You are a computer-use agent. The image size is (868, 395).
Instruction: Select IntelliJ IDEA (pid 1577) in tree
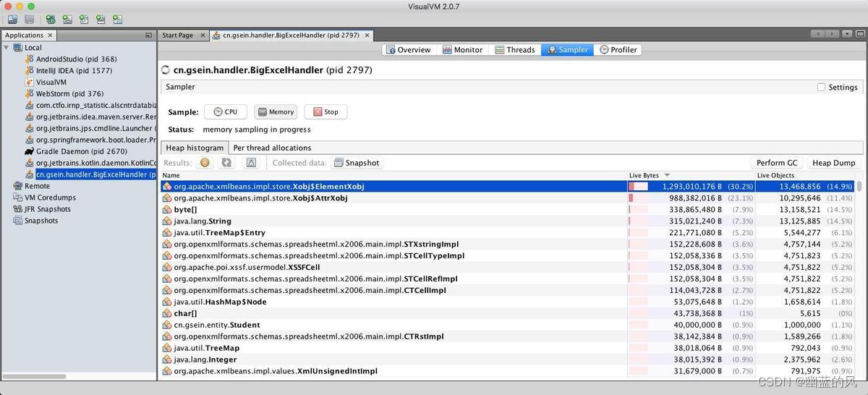click(x=74, y=70)
